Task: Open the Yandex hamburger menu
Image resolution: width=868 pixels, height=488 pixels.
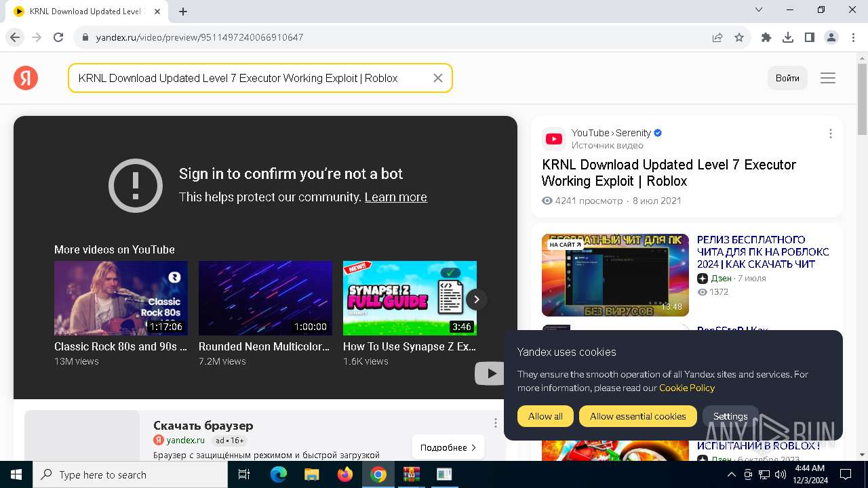Action: pyautogui.click(x=828, y=78)
